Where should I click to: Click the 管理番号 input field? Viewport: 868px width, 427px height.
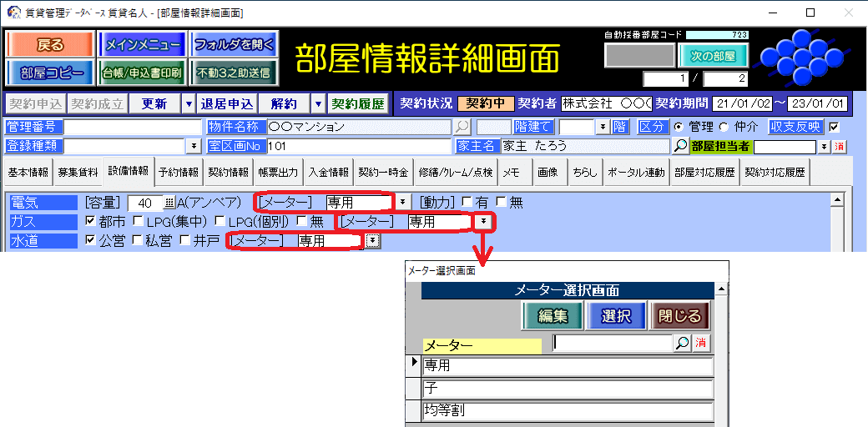(132, 127)
